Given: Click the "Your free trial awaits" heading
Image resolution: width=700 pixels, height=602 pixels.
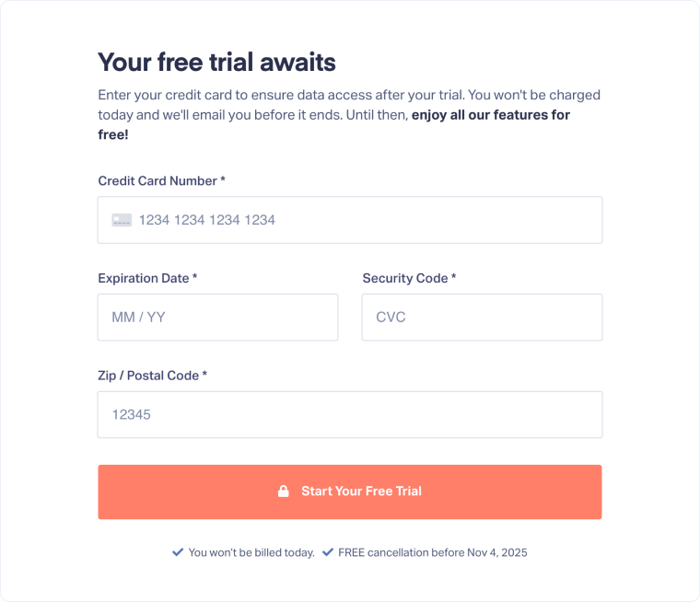Looking at the screenshot, I should tap(216, 63).
